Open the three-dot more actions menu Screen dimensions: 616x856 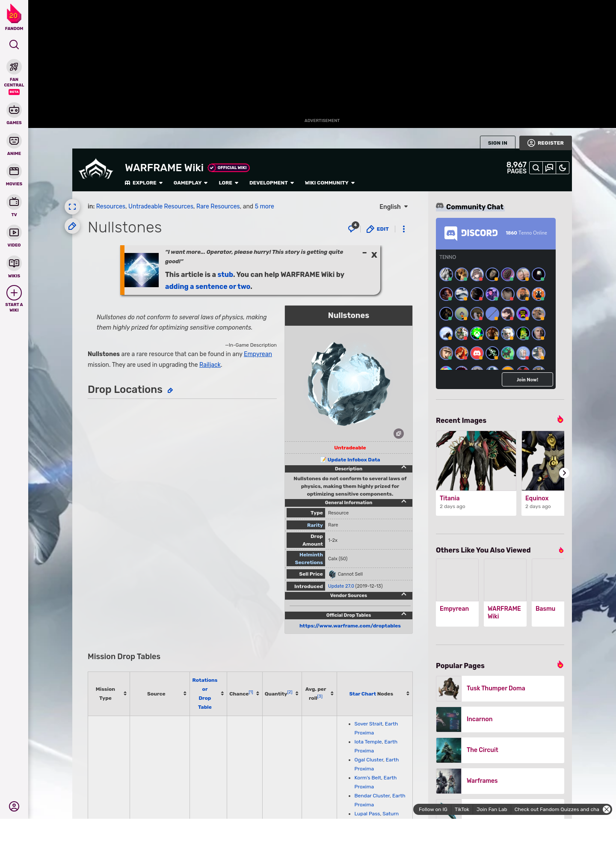point(404,229)
